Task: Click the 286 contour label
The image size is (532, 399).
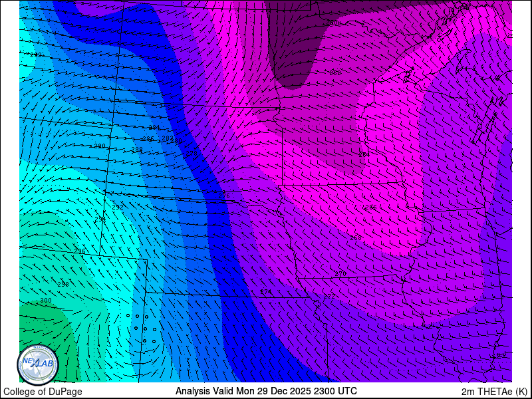Action: pyautogui.click(x=148, y=139)
